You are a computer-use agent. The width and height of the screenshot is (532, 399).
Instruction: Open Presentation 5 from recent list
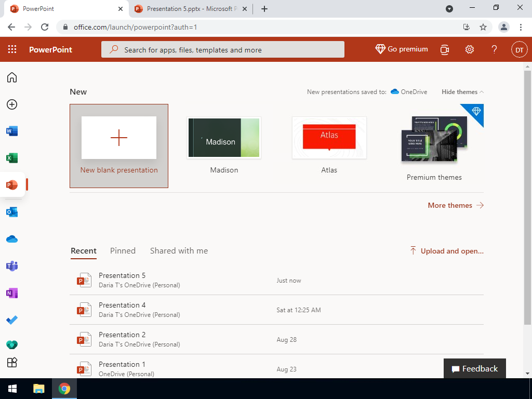pos(276,280)
